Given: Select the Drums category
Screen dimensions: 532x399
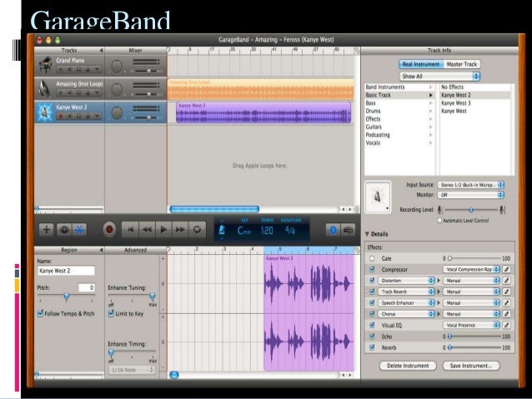Looking at the screenshot, I should pyautogui.click(x=399, y=111).
